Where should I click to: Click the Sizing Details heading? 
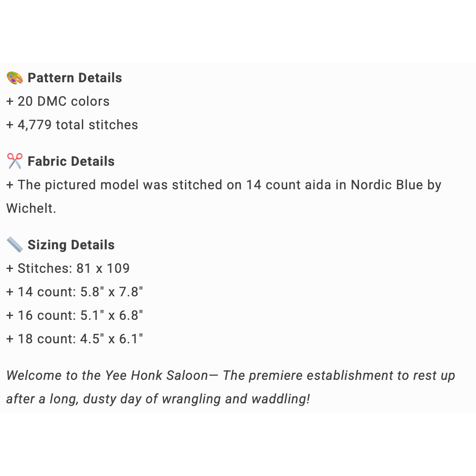(71, 245)
